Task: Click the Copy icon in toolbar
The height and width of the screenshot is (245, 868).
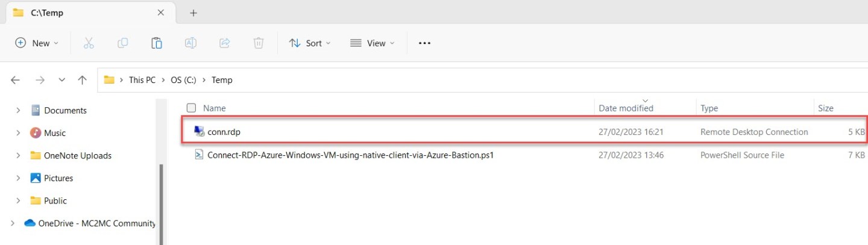Action: tap(122, 43)
